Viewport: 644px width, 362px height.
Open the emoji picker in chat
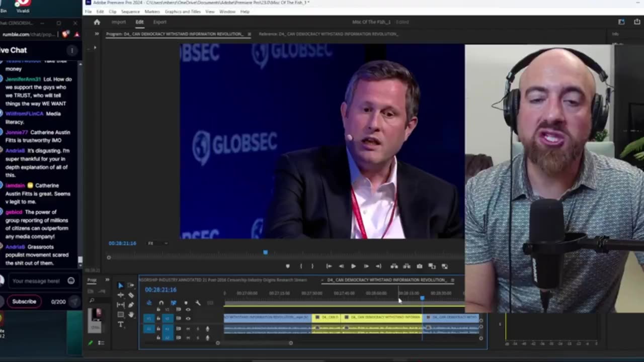(71, 281)
